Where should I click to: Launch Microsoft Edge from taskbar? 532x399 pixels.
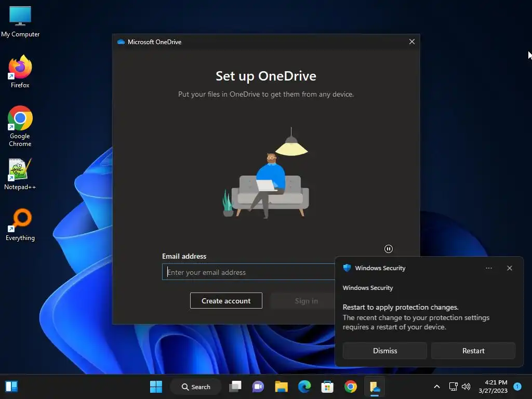pyautogui.click(x=304, y=387)
